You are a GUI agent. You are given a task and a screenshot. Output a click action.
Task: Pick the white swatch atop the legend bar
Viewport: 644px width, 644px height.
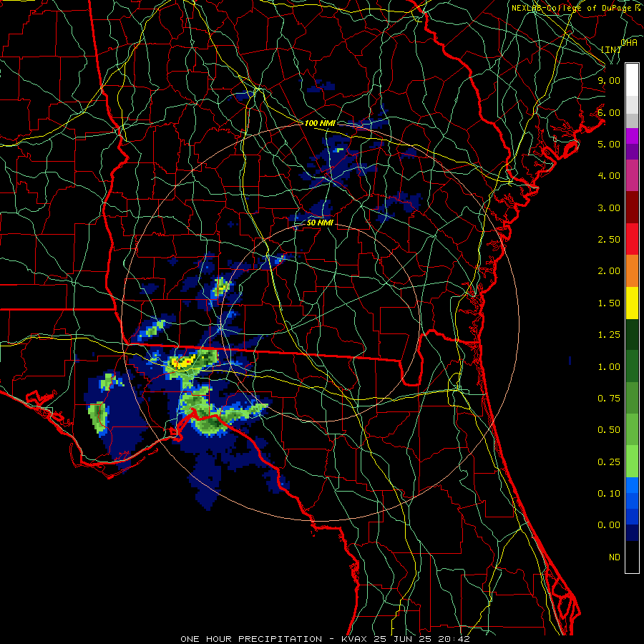(x=632, y=80)
